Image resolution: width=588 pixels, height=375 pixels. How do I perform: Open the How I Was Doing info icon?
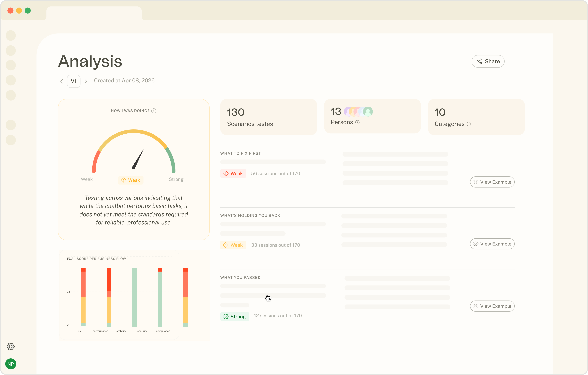pos(154,111)
